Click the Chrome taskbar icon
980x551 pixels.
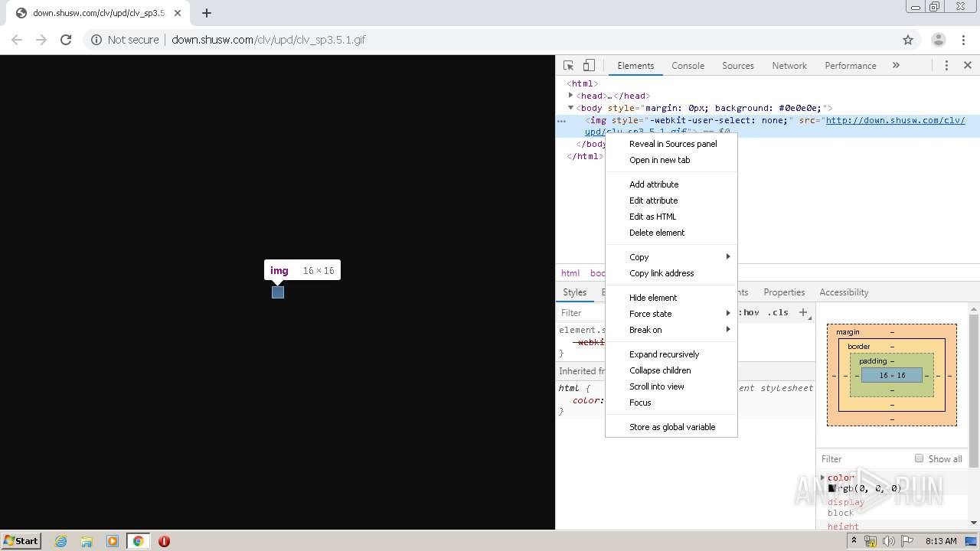[x=139, y=541]
